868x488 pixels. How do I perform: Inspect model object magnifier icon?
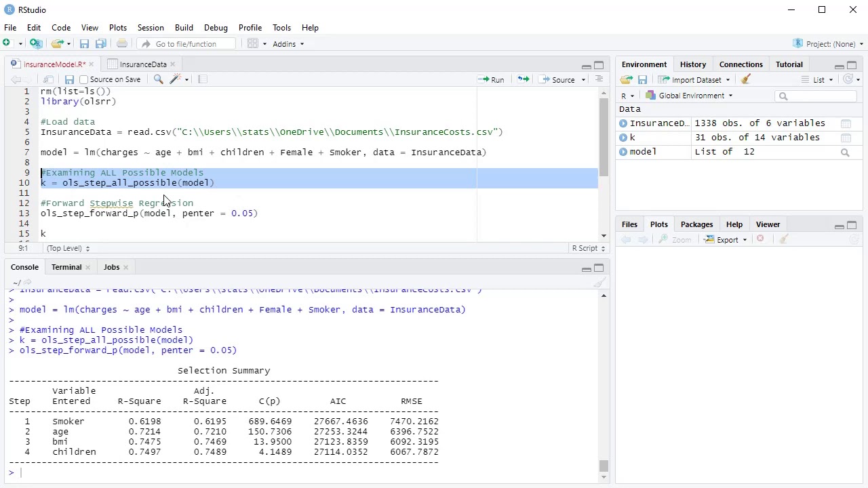click(x=845, y=152)
